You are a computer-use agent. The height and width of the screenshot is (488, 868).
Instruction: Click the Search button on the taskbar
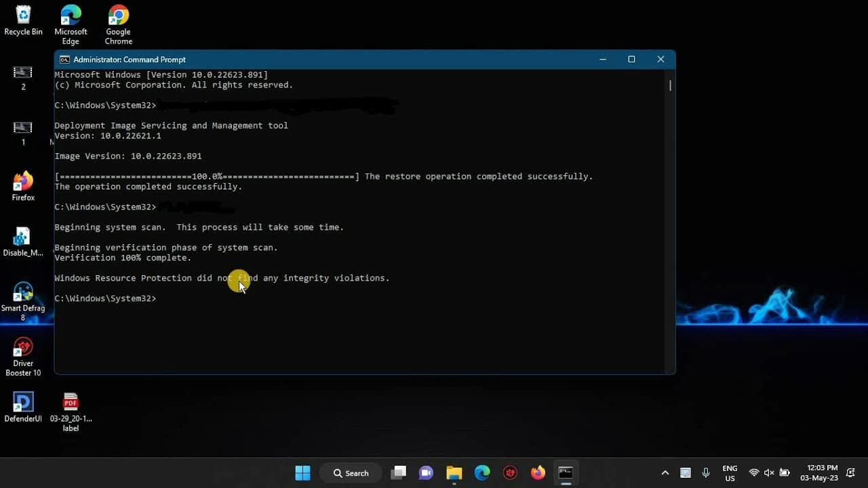[350, 472]
